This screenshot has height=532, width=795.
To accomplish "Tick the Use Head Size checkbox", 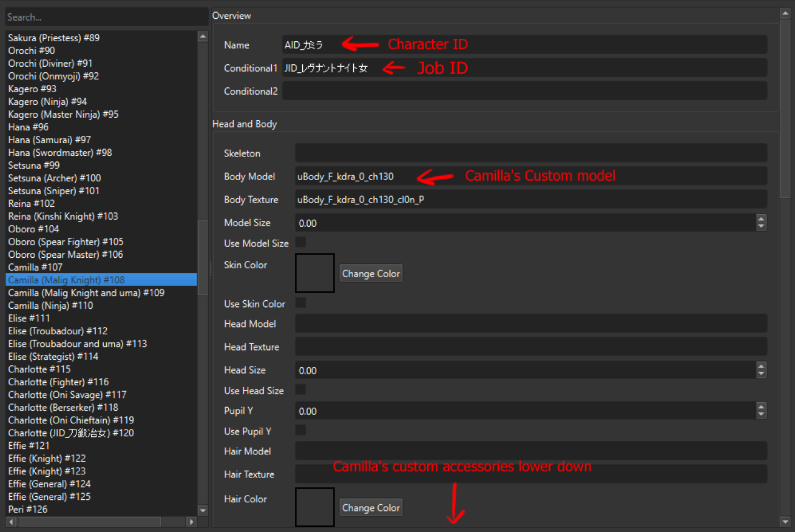I will [300, 389].
